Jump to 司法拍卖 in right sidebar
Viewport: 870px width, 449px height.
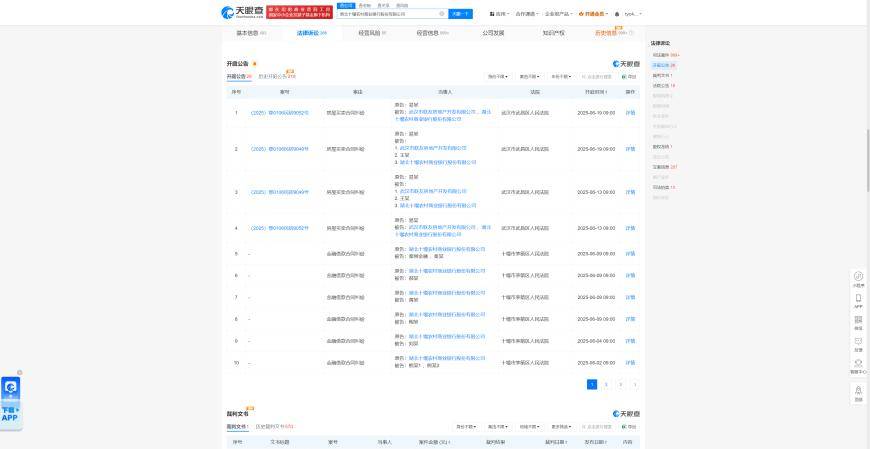tap(664, 188)
